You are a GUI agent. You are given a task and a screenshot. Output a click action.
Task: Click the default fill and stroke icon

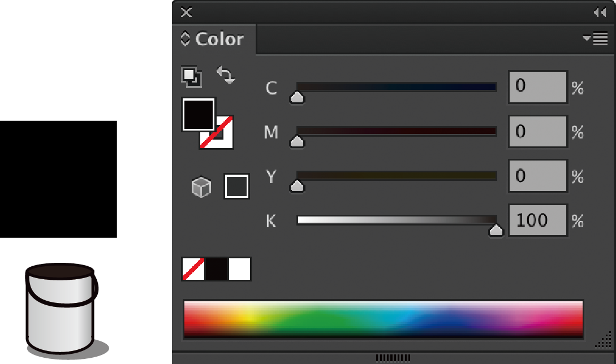tap(191, 77)
